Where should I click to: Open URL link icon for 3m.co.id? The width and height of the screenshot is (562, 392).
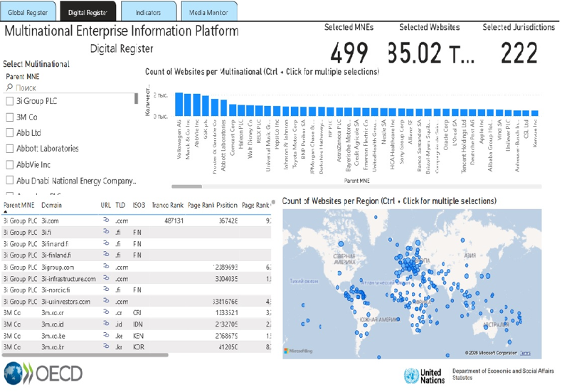click(x=106, y=323)
